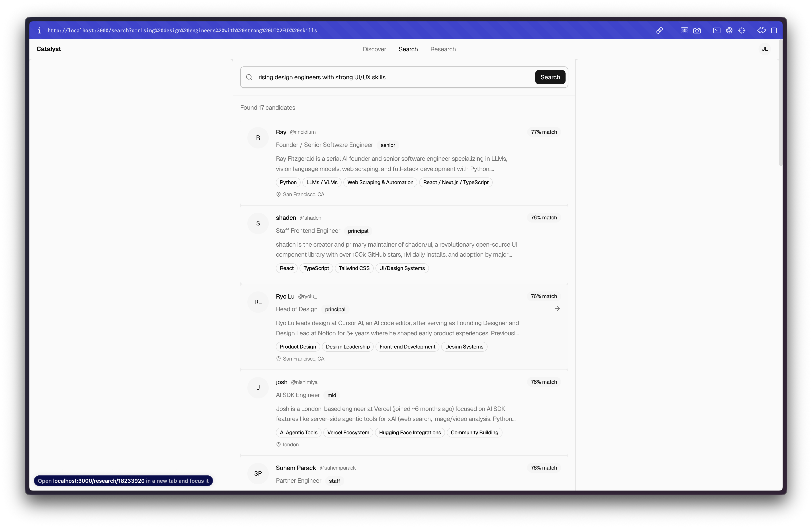Click the crosshair inspect element icon

coord(742,30)
